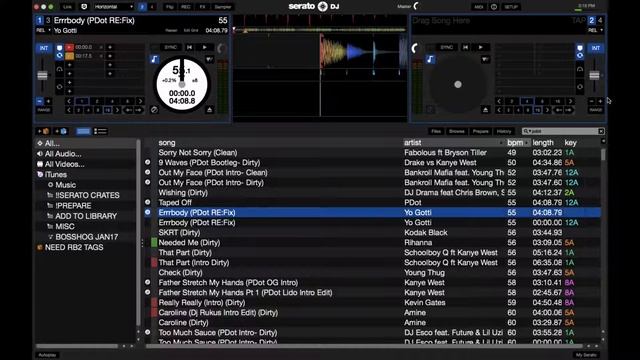Jump to track start on deck 2
This screenshot has width=640, height=360.
pyautogui.click(x=465, y=47)
